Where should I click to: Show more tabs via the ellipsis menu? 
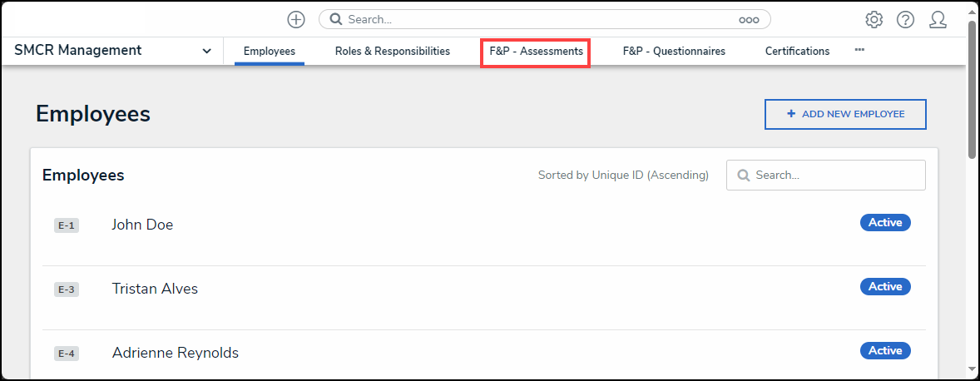(859, 51)
